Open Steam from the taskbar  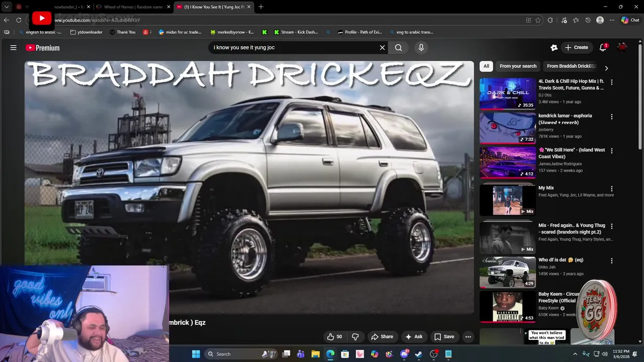click(419, 354)
